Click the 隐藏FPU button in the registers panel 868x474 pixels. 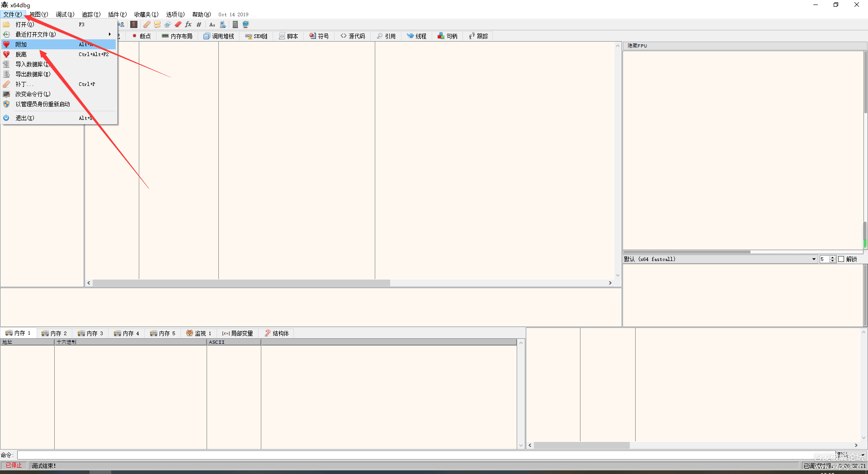(745, 46)
